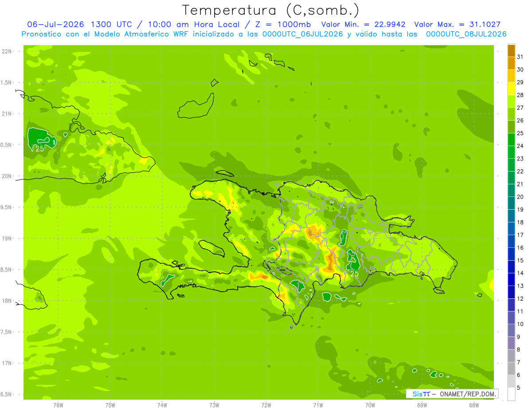Screen dimensions: 532x411
Task: Pick the purple legend swatch between 8 and 9
Action: [511, 343]
